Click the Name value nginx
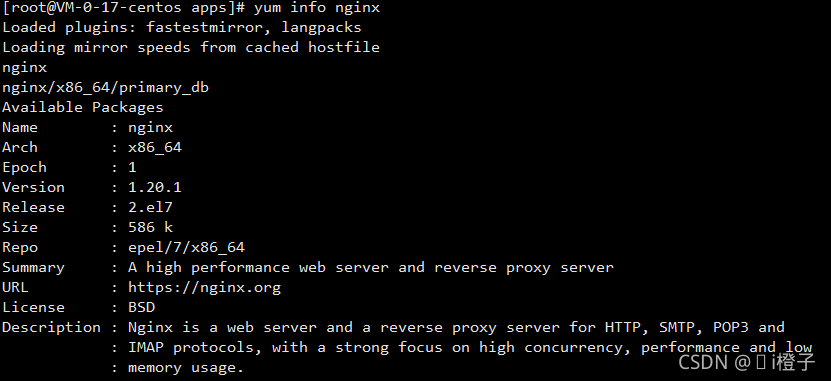 [x=150, y=128]
